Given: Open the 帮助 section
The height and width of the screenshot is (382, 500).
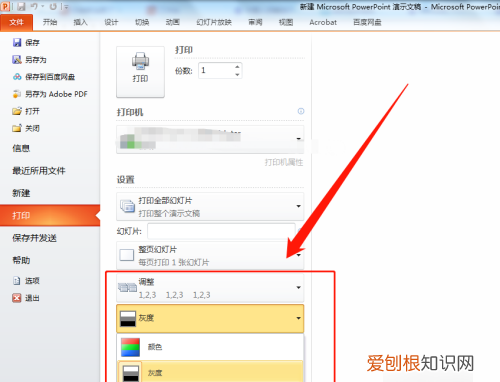Looking at the screenshot, I should pos(21,260).
